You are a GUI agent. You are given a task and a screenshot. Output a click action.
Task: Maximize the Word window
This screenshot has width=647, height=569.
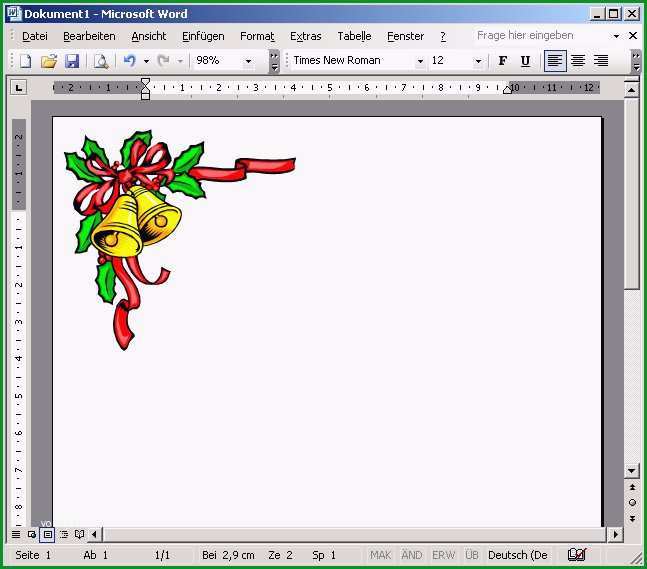(614, 14)
